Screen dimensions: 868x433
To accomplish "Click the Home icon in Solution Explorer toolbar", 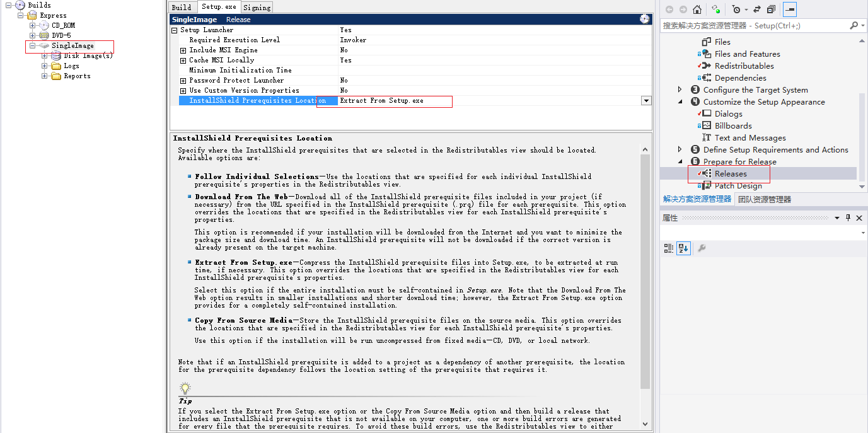I will [x=697, y=9].
